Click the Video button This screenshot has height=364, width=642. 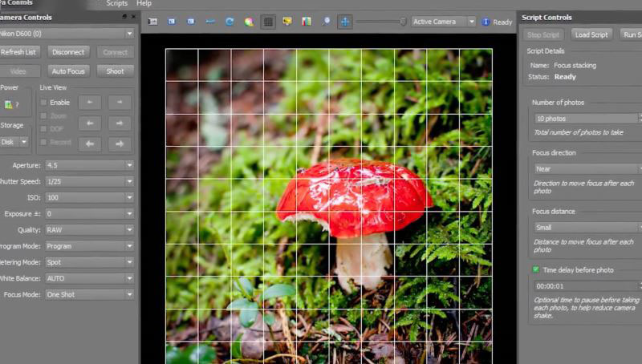(18, 71)
